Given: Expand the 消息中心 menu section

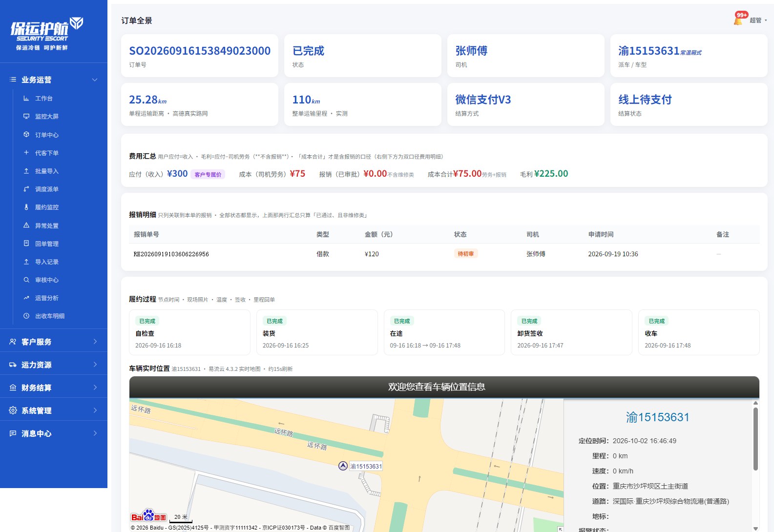Looking at the screenshot, I should pos(54,433).
